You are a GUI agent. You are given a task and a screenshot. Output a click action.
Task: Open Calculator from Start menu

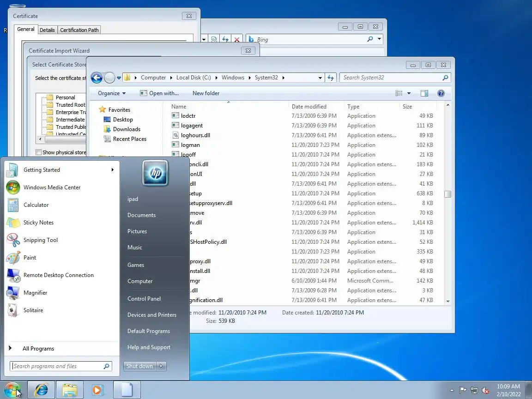pyautogui.click(x=61, y=205)
